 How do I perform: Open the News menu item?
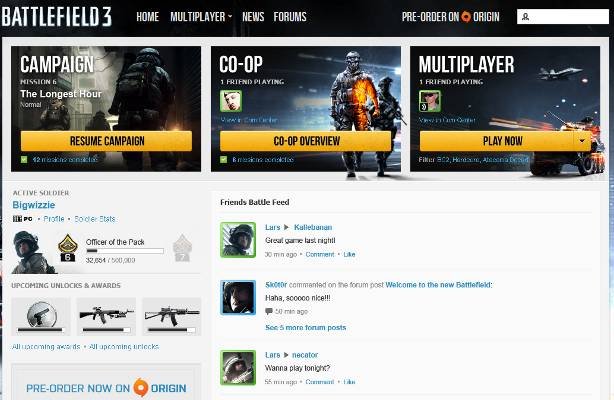point(253,17)
